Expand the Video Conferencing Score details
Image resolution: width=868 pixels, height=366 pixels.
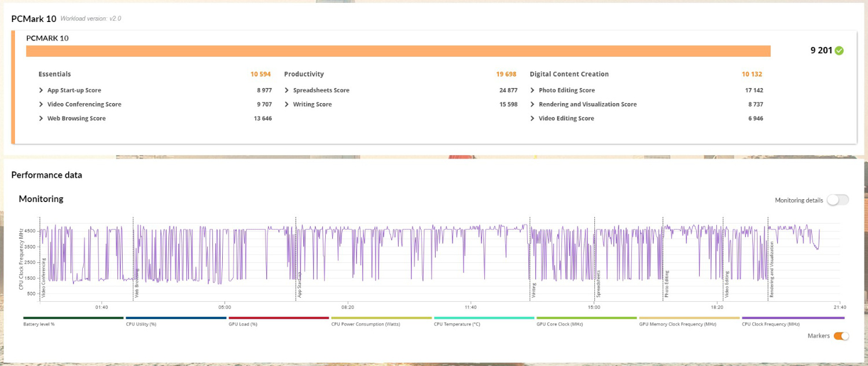[41, 104]
